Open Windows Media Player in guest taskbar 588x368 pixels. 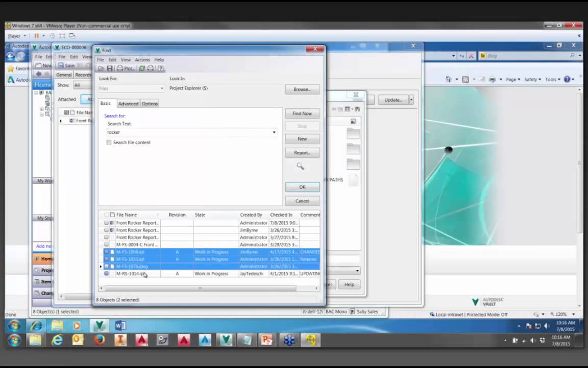pyautogui.click(x=77, y=325)
